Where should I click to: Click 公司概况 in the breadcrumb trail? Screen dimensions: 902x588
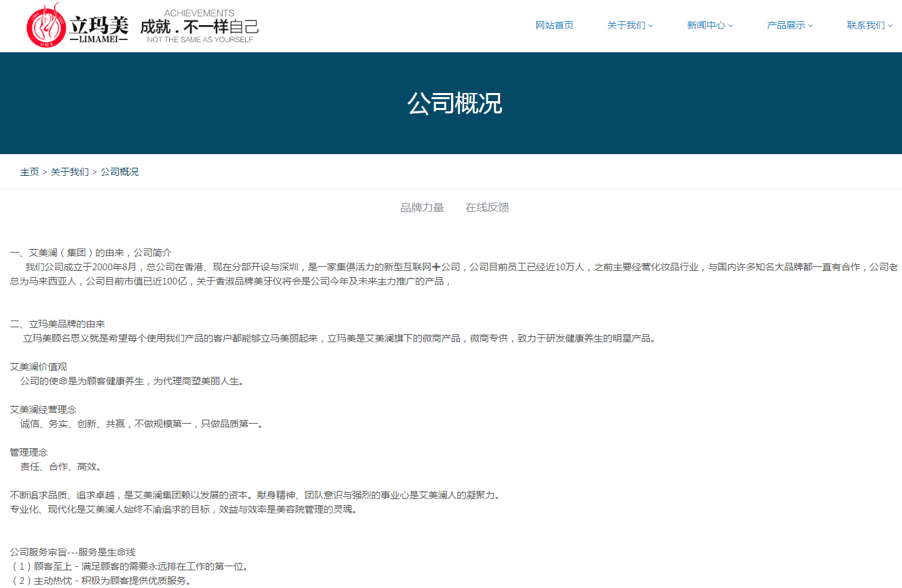click(x=120, y=172)
